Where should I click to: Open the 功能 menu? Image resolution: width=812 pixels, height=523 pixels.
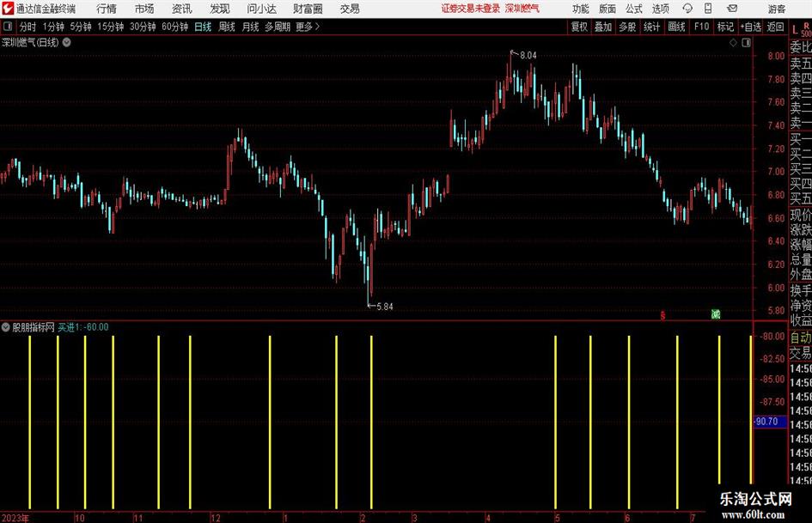click(581, 9)
